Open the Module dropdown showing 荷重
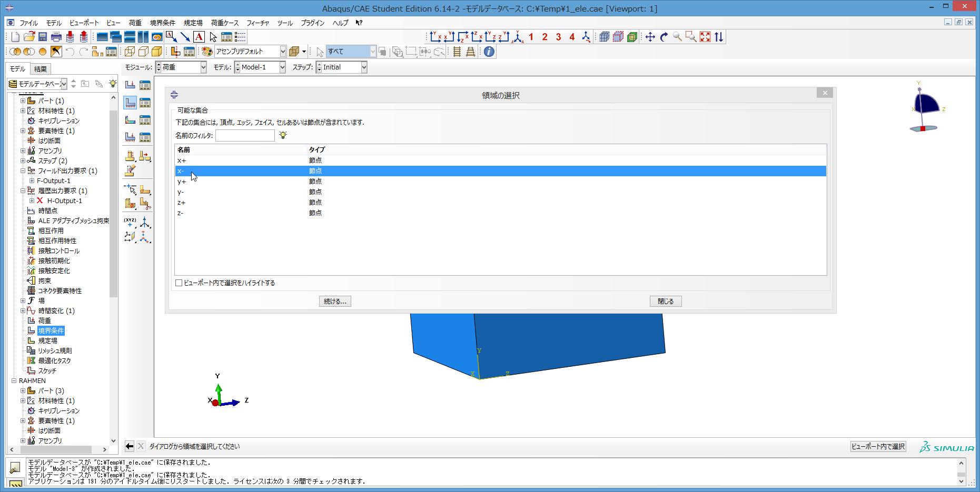980x492 pixels. tap(181, 67)
